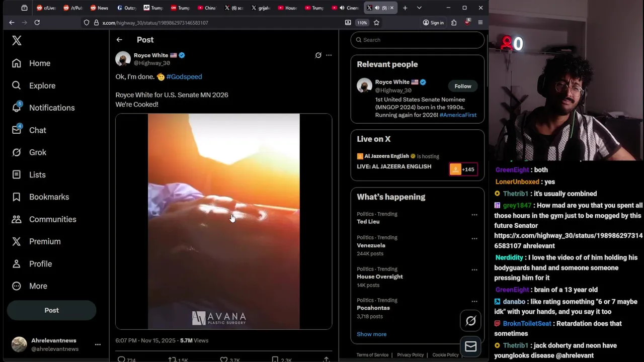Click the Follow button for Royce White
The image size is (644, 362).
(x=463, y=86)
